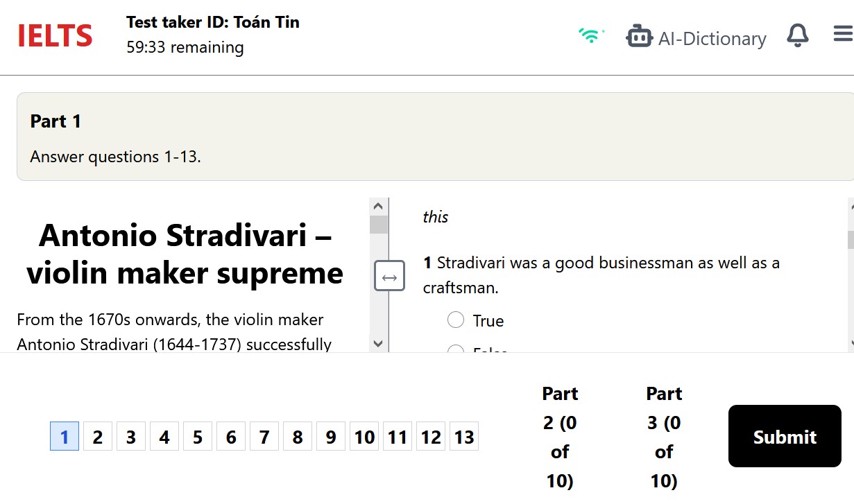Click the questions panel scrollbar thumb

pos(851,240)
